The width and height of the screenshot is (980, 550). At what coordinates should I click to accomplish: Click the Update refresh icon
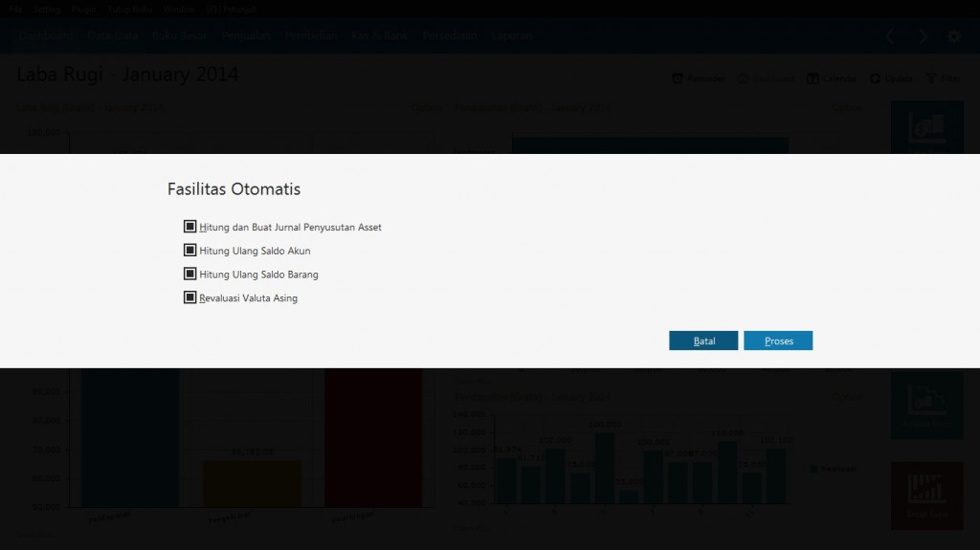pyautogui.click(x=875, y=78)
